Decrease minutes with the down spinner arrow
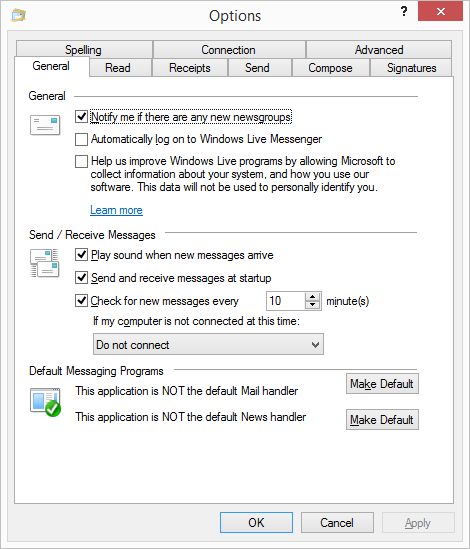The height and width of the screenshot is (549, 470). tap(312, 305)
